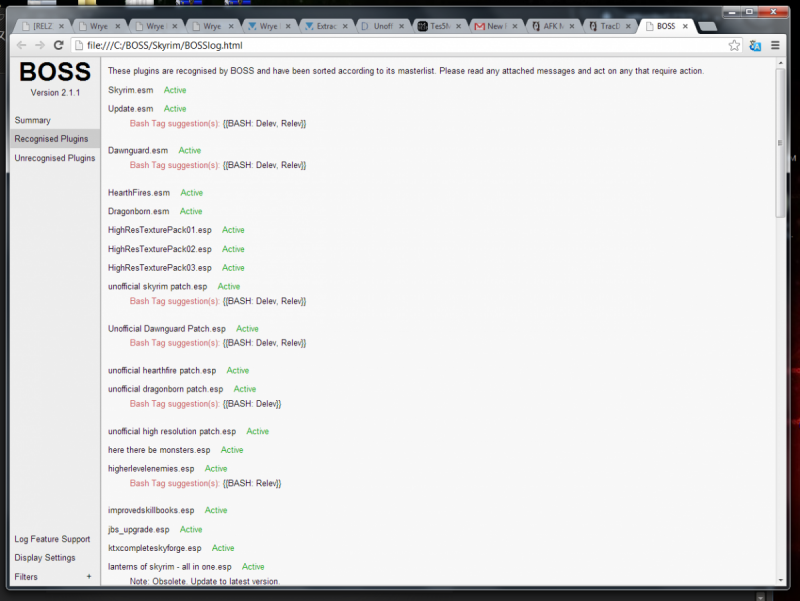Click the unofficial skyrim patch.esp entry
This screenshot has height=601, width=800.
[x=158, y=287]
